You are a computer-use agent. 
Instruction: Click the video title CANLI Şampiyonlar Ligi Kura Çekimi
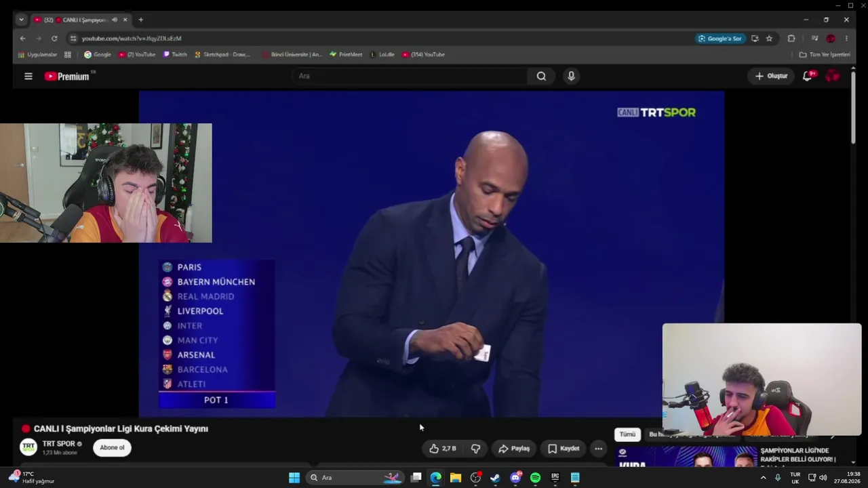click(121, 428)
